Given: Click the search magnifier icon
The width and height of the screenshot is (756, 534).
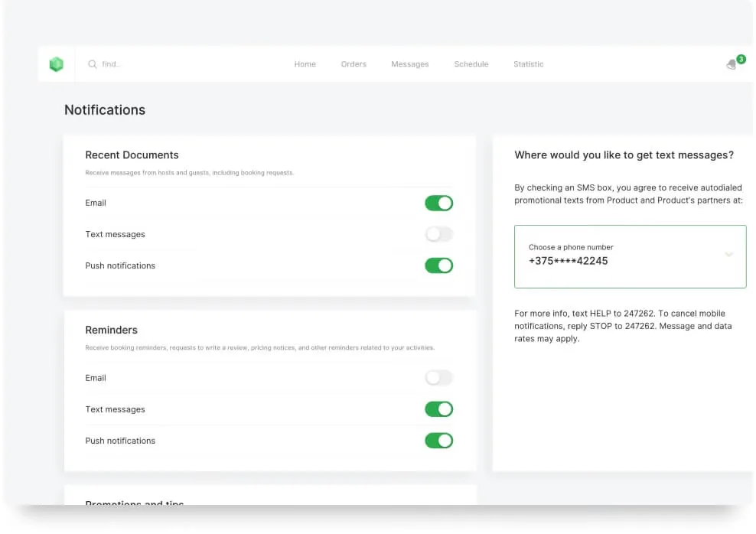Looking at the screenshot, I should click(x=92, y=64).
